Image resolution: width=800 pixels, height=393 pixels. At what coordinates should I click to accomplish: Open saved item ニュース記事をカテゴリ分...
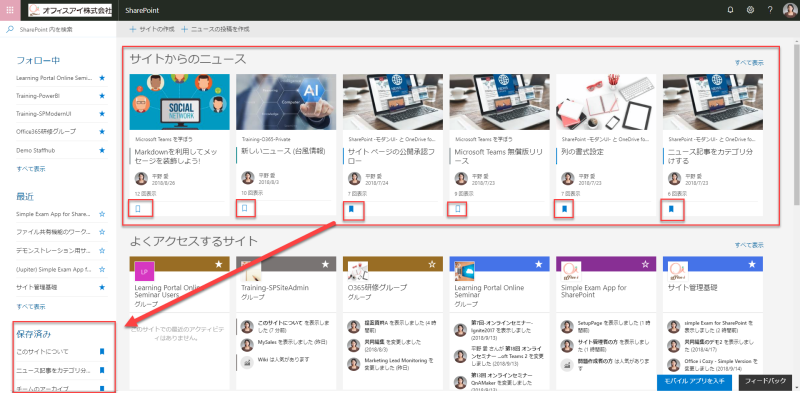coord(53,370)
